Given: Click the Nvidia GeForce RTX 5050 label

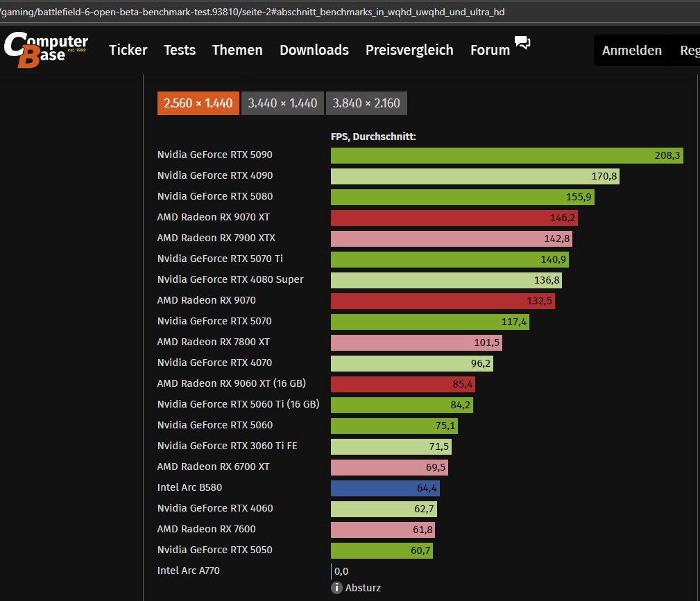Looking at the screenshot, I should pos(215,550).
